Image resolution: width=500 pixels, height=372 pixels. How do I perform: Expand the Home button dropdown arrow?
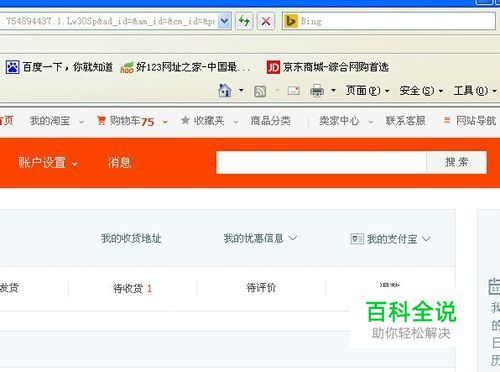[241, 90]
